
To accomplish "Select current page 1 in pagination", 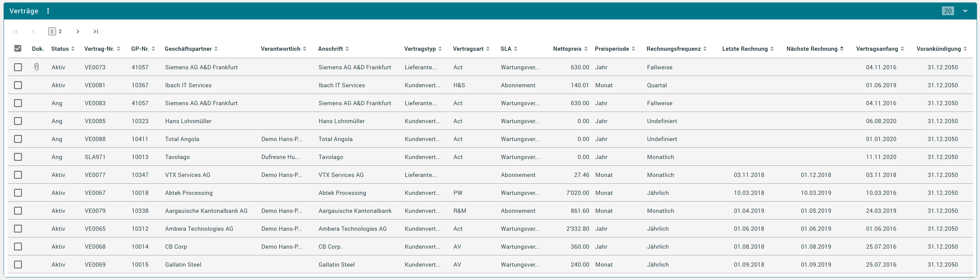I will point(52,32).
